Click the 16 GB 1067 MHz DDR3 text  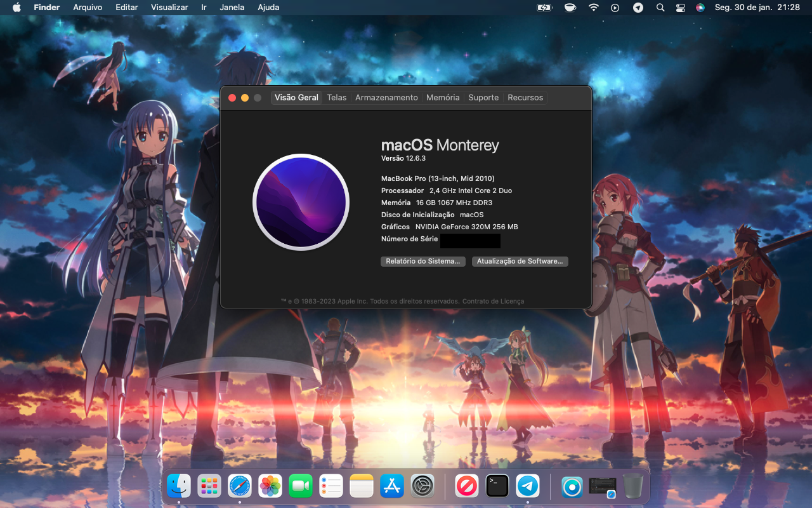point(454,203)
